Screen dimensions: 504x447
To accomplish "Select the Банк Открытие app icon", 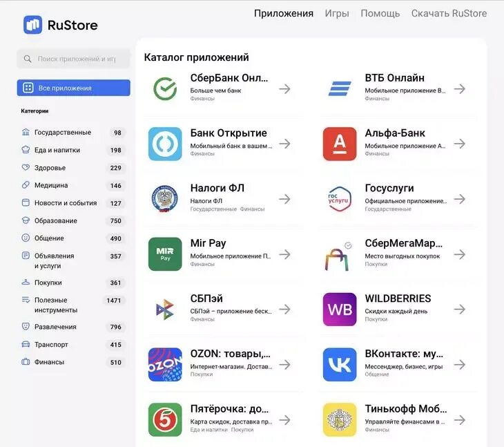I will coord(165,144).
